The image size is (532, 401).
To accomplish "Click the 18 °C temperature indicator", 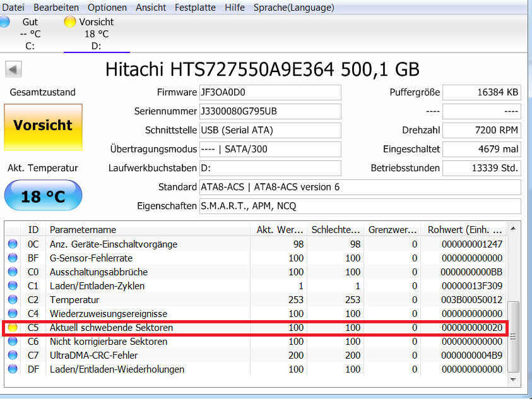I will (43, 196).
